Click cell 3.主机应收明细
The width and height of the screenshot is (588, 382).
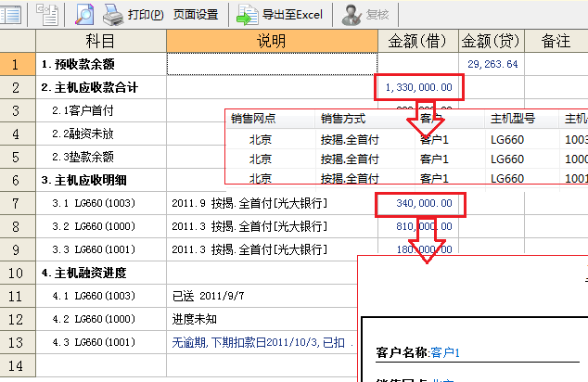101,180
